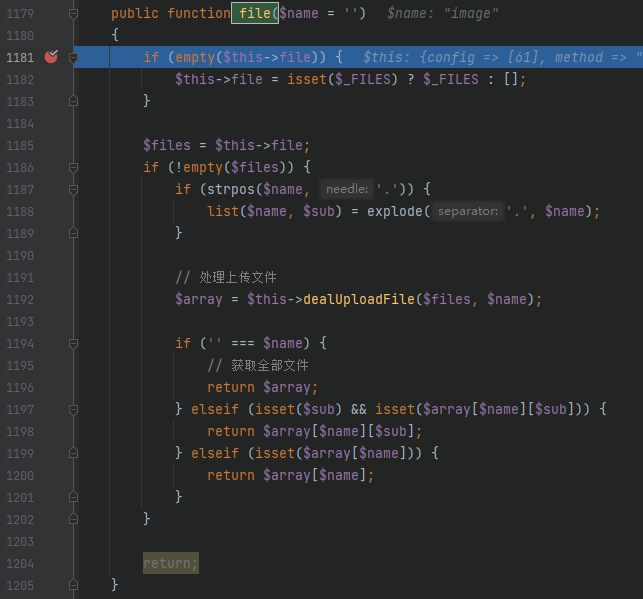This screenshot has height=599, width=643.
Task: Click line number 1179 in the gutter
Action: click(20, 14)
